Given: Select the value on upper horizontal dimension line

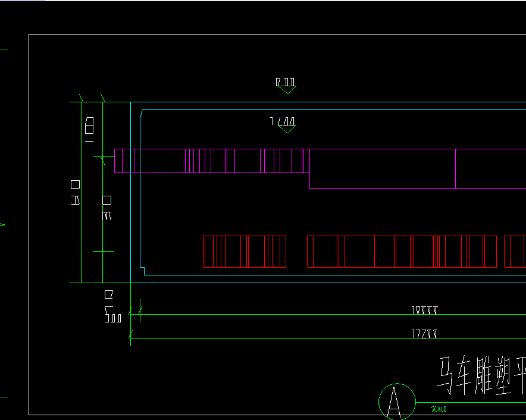Looking at the screenshot, I should [x=425, y=311].
